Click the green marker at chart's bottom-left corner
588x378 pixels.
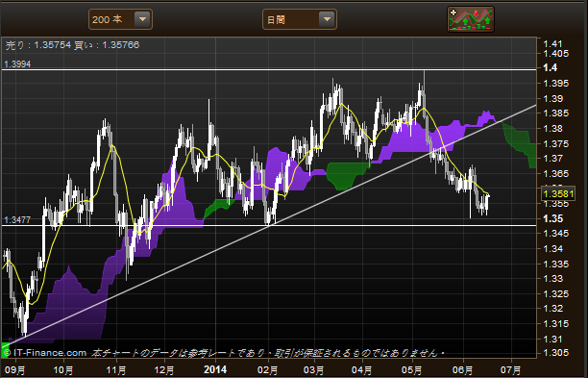pyautogui.click(x=5, y=348)
